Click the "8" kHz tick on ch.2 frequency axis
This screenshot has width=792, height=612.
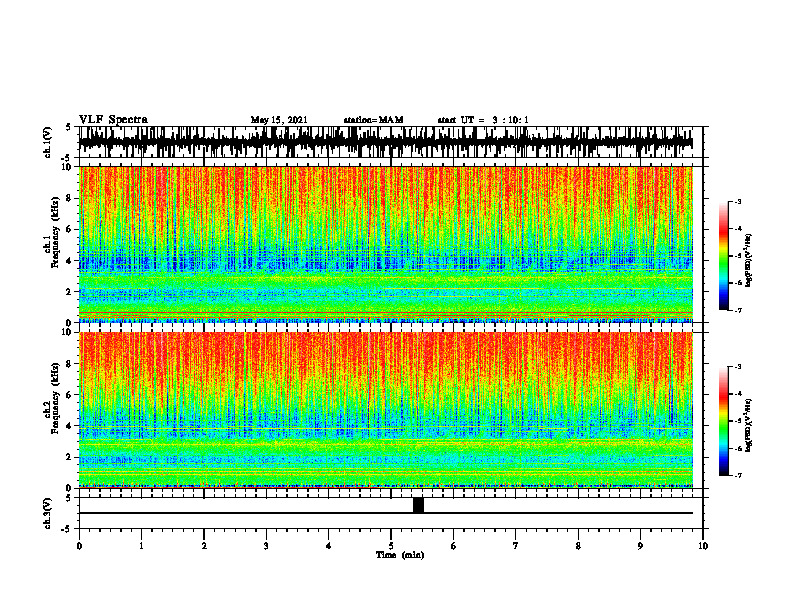pos(70,364)
